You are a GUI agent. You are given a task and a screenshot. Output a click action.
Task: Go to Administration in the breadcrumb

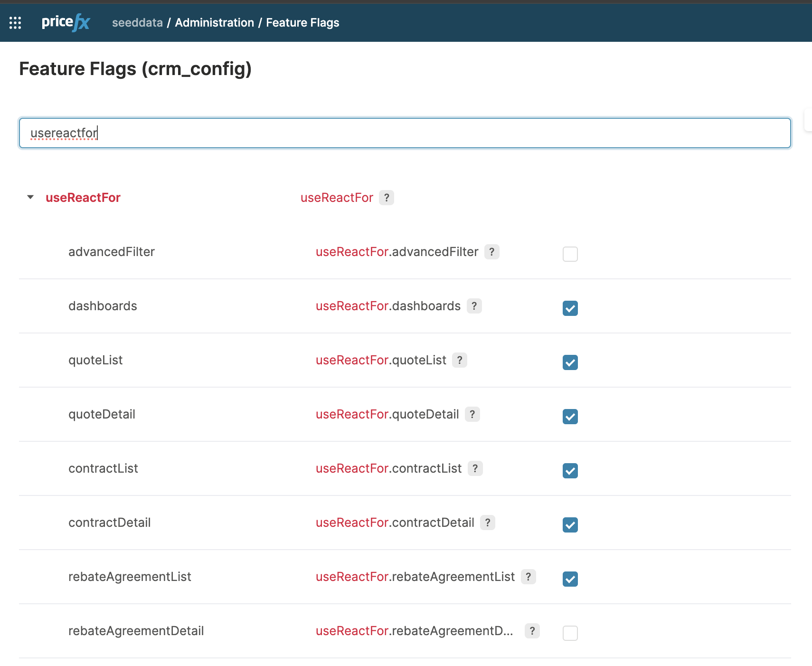point(214,23)
